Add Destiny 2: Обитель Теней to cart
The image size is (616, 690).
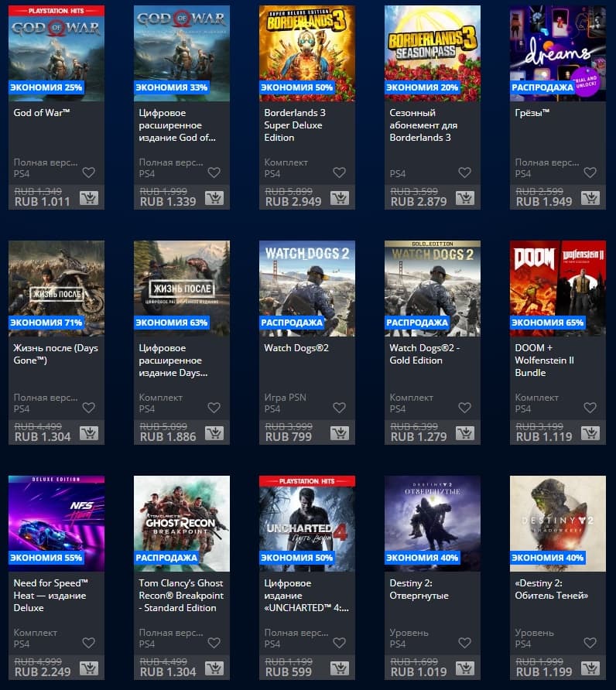(x=590, y=668)
